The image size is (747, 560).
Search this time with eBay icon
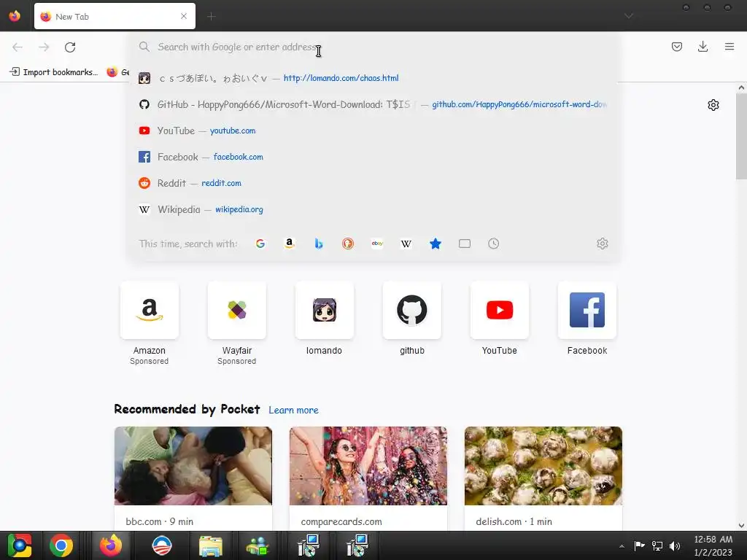(377, 244)
